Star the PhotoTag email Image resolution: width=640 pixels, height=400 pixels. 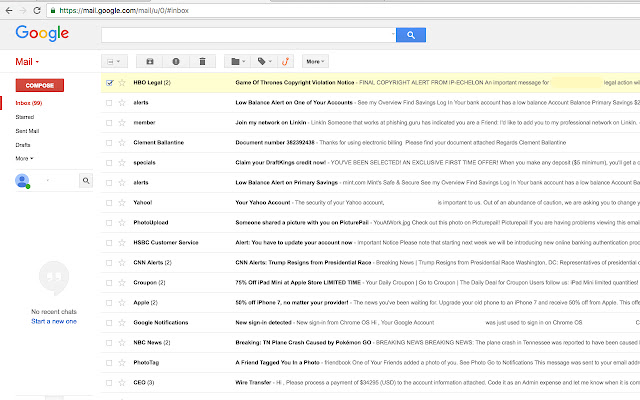[x=122, y=363]
